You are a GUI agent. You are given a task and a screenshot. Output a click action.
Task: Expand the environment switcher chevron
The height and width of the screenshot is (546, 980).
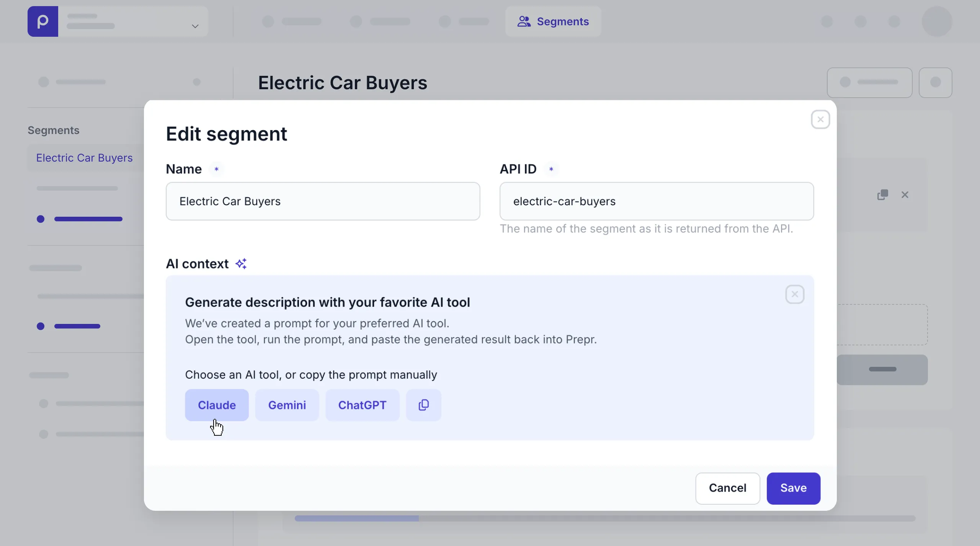click(195, 26)
